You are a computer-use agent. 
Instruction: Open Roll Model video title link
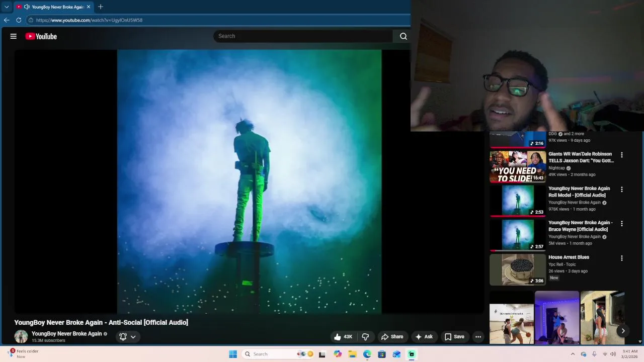point(579,192)
